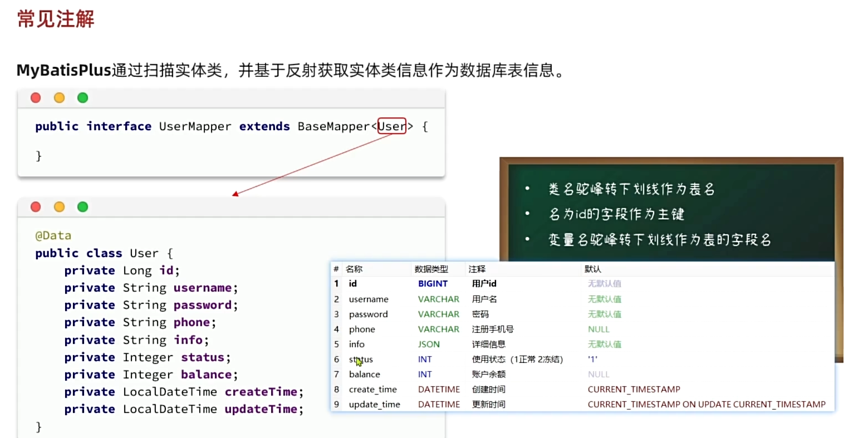Select the 'create_time' table cell
This screenshot has height=438, width=868.
click(x=373, y=389)
